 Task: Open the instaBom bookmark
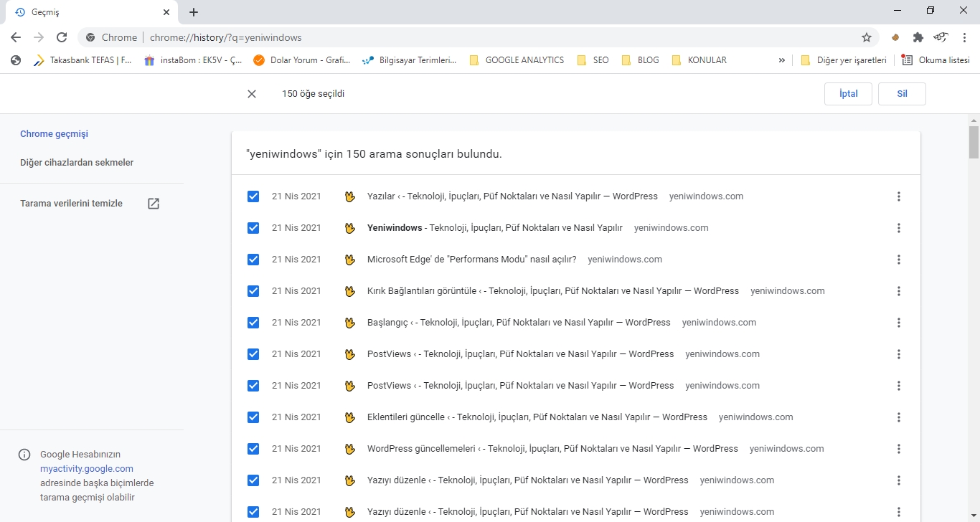pyautogui.click(x=192, y=60)
